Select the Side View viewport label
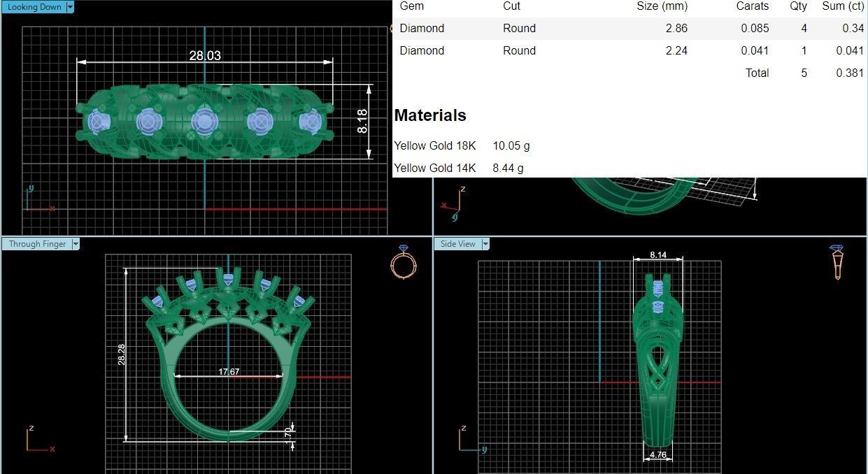 [x=458, y=244]
